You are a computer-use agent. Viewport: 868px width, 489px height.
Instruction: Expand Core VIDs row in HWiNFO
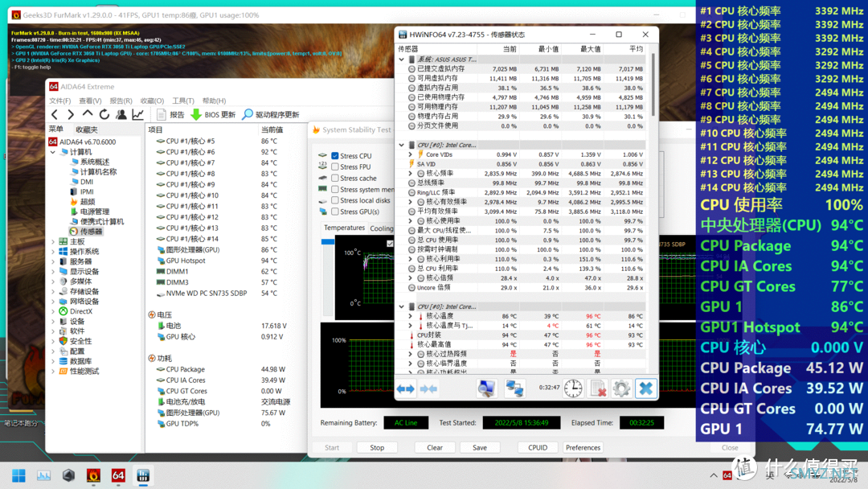click(411, 154)
